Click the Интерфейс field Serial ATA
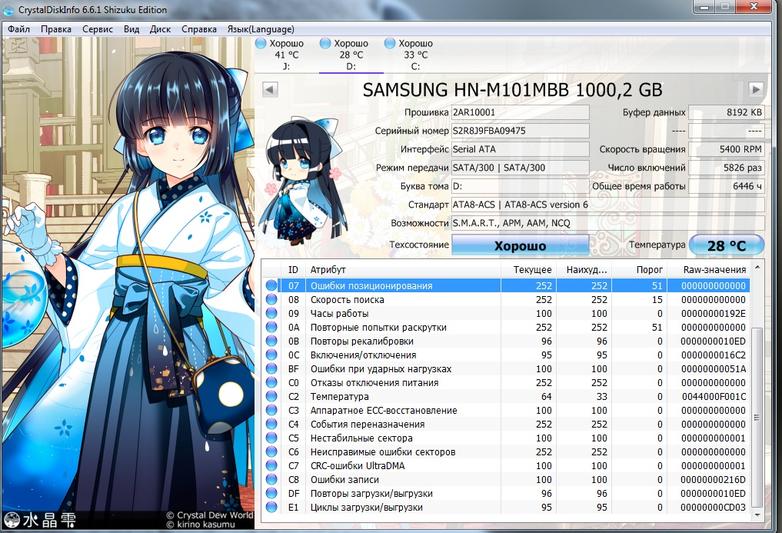Image resolution: width=782 pixels, height=533 pixels. tap(520, 149)
